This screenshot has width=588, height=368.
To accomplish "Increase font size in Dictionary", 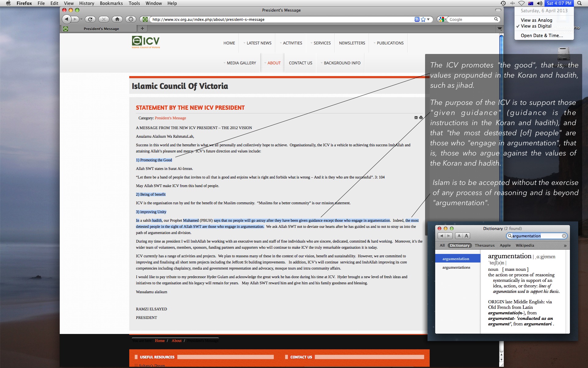I will pos(466,236).
